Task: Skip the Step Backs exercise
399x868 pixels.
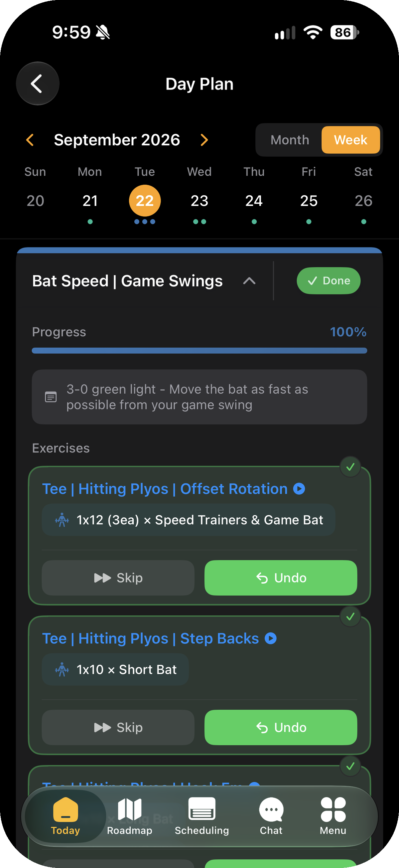Action: point(118,728)
